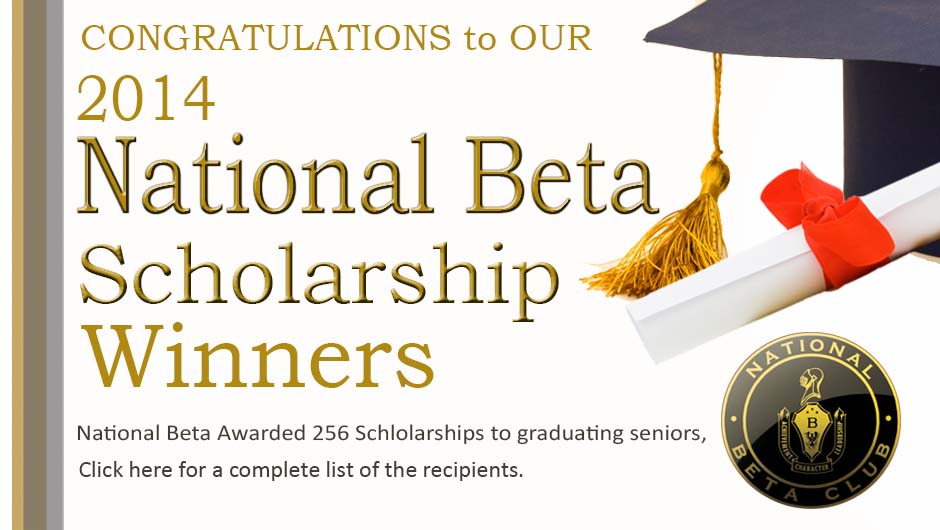Click the "2014" year text
The width and height of the screenshot is (940, 530).
tap(146, 98)
